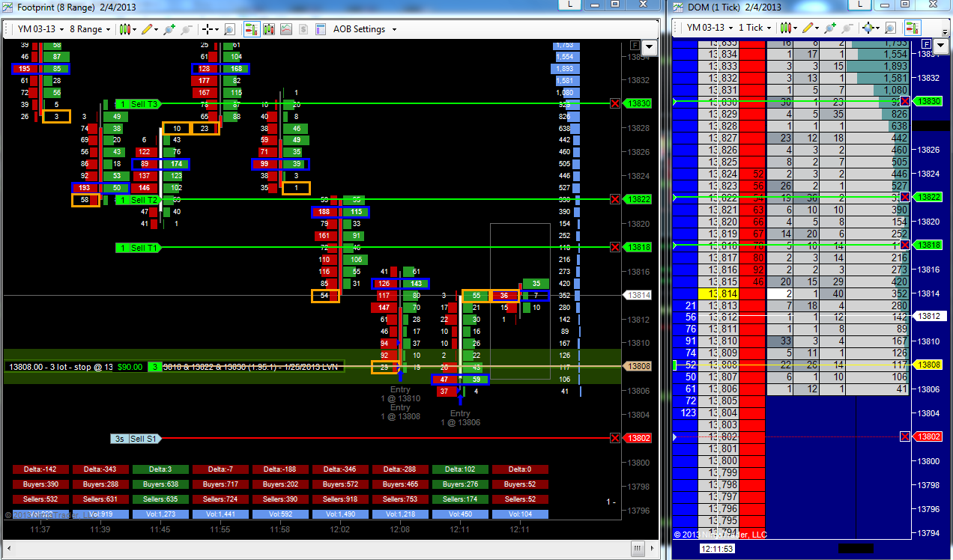Activate zoom frame magnifier in DOM toolbar
Viewport: 953px width, 560px height.
point(891,28)
